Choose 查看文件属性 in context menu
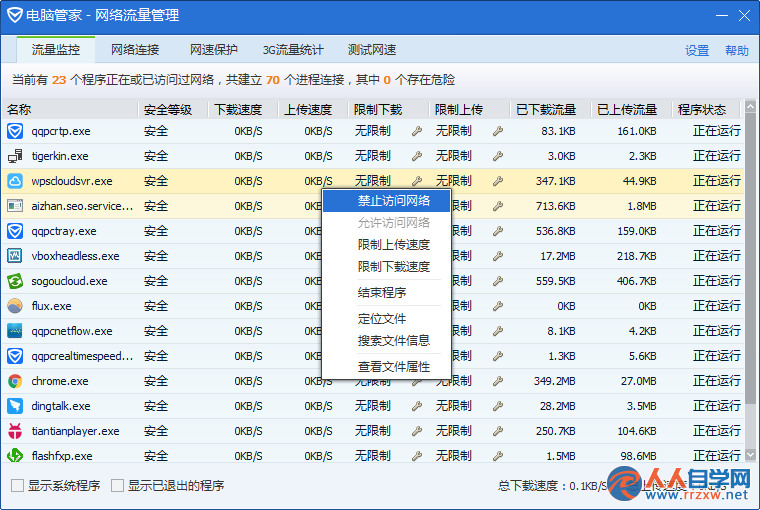The height and width of the screenshot is (510, 760). tap(386, 367)
